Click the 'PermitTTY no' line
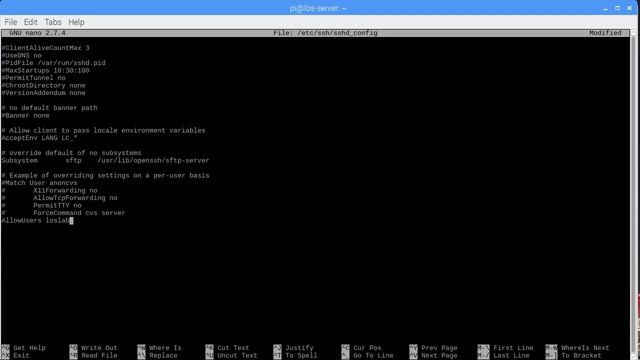This screenshot has width=640, height=360. click(x=42, y=205)
